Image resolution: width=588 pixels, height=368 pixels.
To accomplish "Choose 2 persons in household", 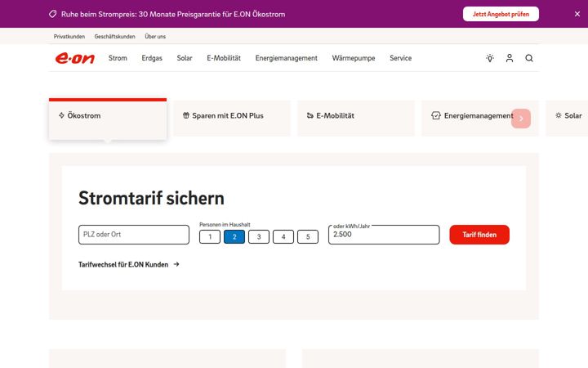I will (x=234, y=237).
